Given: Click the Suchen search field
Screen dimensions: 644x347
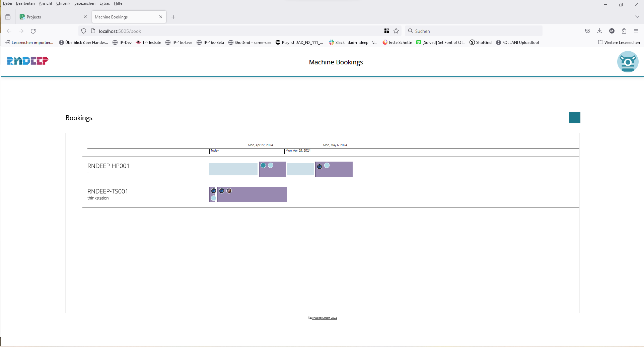Looking at the screenshot, I should click(474, 31).
